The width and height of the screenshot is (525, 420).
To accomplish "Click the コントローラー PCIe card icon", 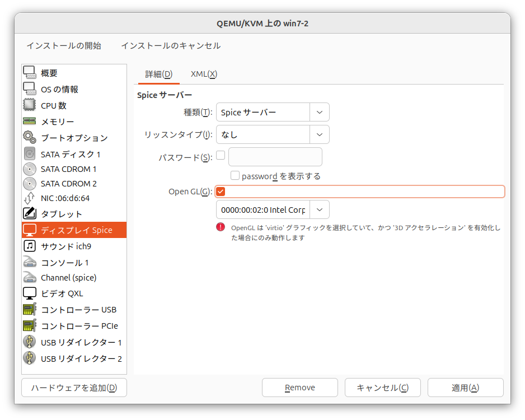I will click(30, 325).
